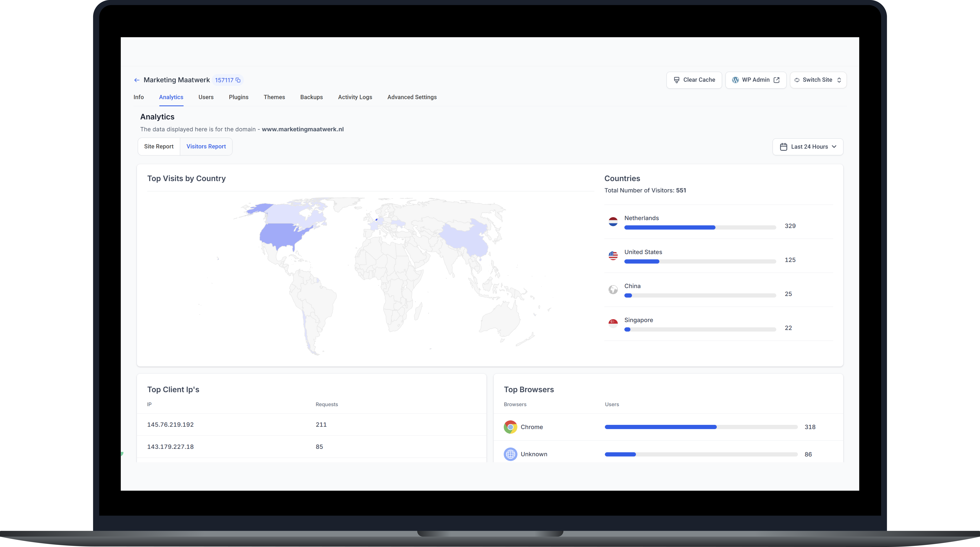Switch to the Info tab
Screen dimensions: 980x547
pos(138,97)
